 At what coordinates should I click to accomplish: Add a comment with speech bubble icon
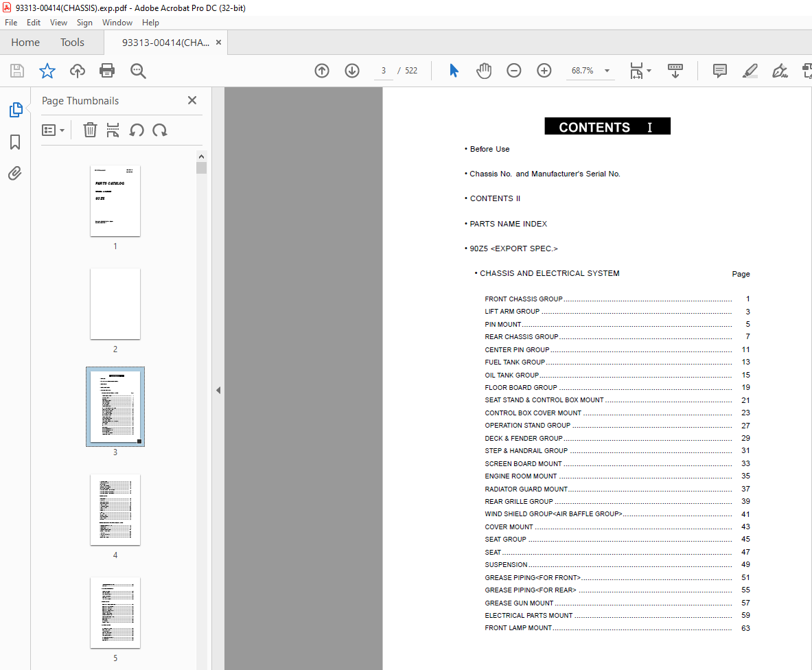tap(720, 71)
